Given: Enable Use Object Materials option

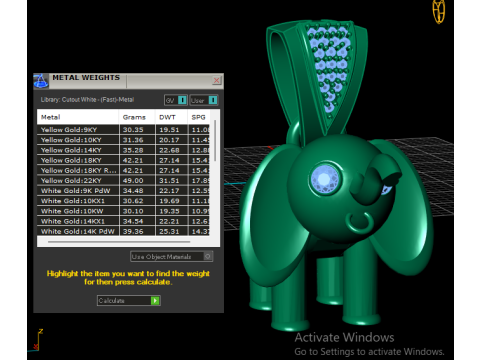Looking at the screenshot, I should 171,256.
